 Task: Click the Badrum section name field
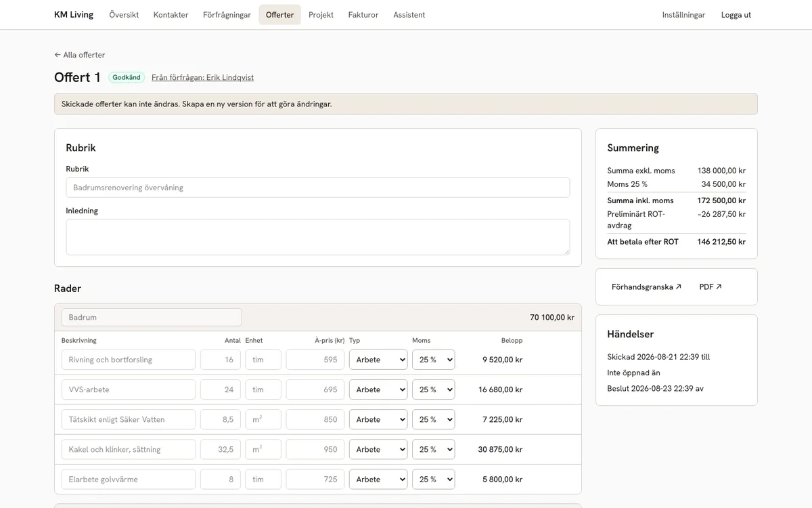(152, 317)
